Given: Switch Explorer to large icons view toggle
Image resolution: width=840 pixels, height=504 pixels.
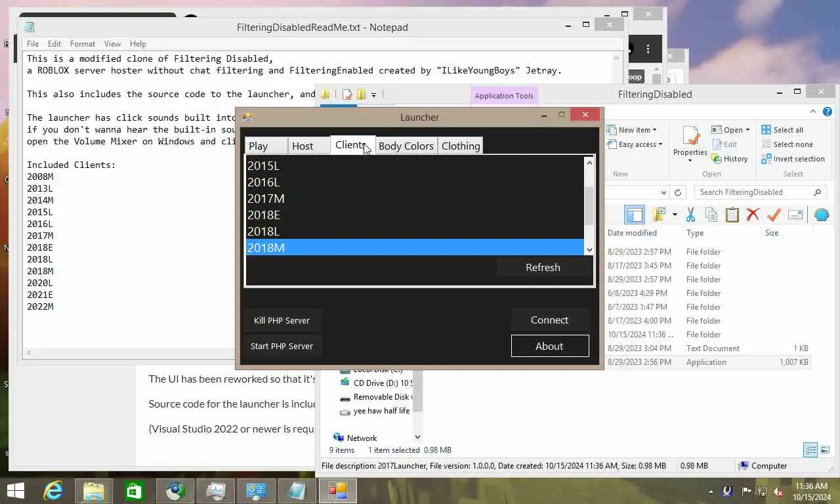Looking at the screenshot, I should click(x=825, y=450).
